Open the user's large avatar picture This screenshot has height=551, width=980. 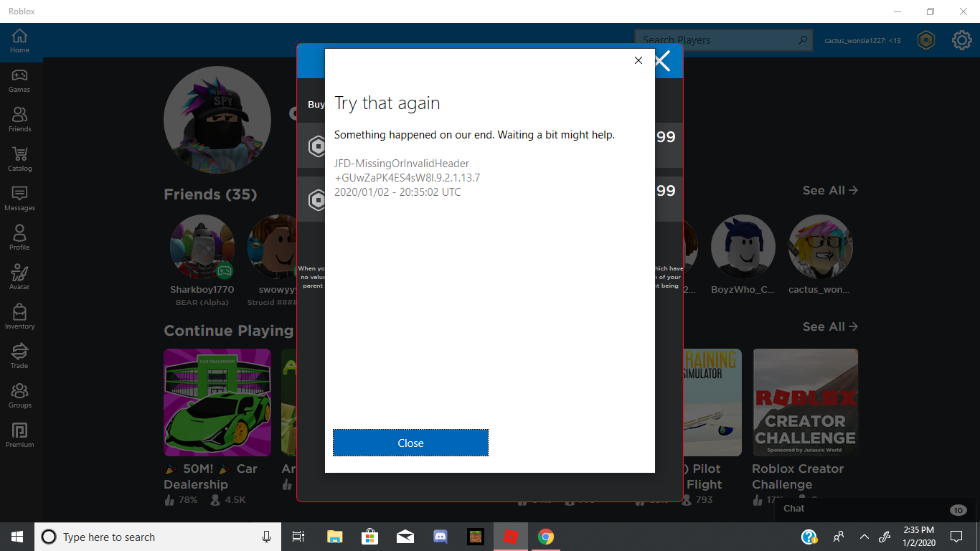pyautogui.click(x=217, y=121)
